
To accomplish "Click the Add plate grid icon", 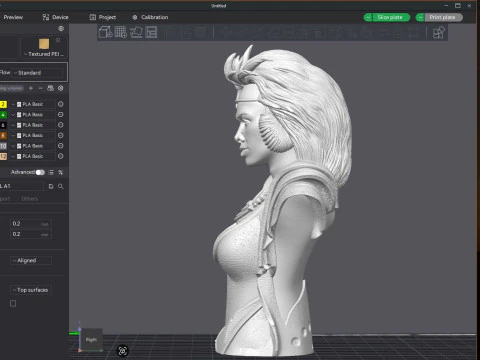I will (121, 32).
